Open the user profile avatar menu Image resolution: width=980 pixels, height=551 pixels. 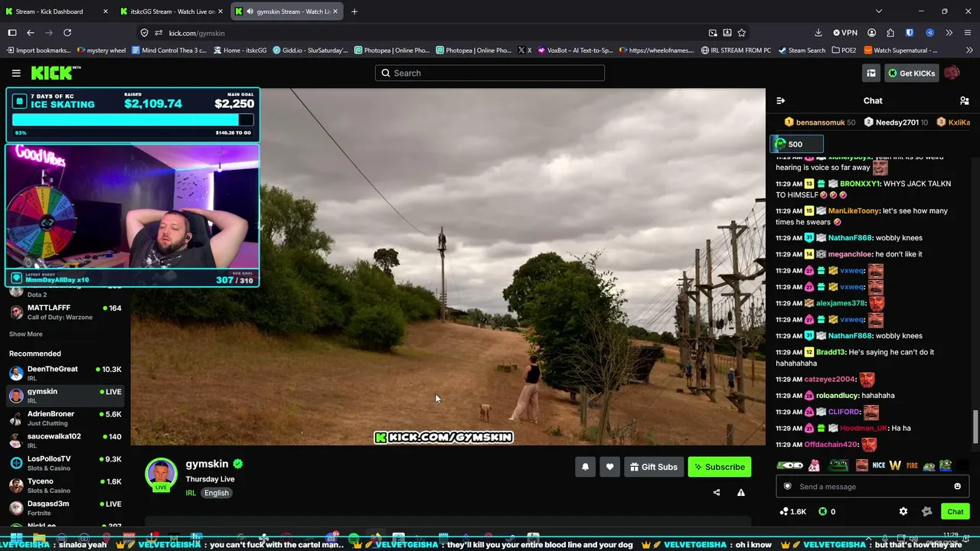[952, 73]
